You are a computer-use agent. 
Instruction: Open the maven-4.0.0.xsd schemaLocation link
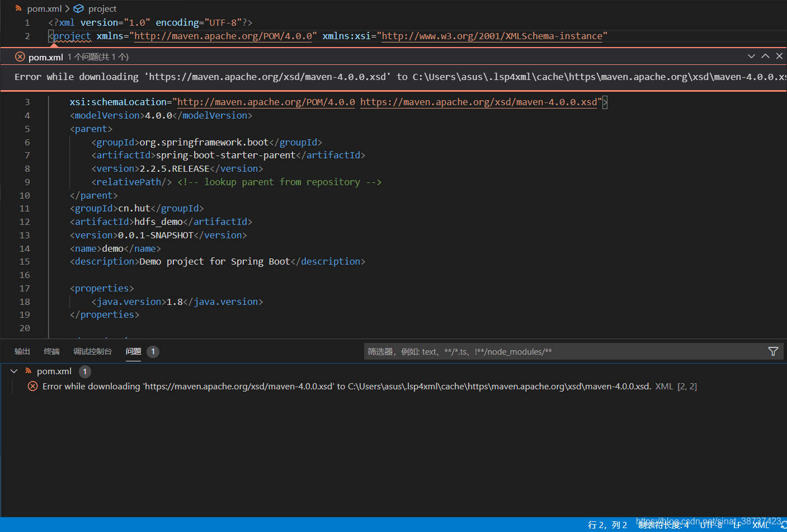coord(478,102)
